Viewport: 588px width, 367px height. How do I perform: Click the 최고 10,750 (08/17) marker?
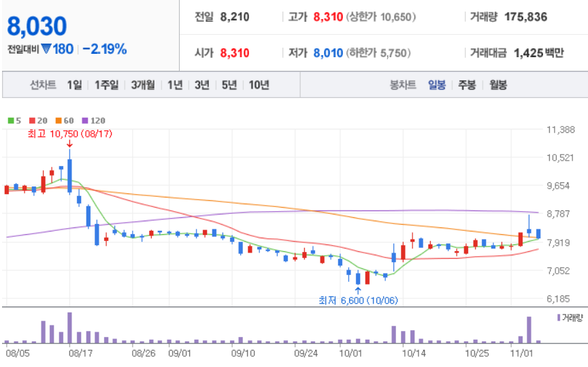coord(69,133)
